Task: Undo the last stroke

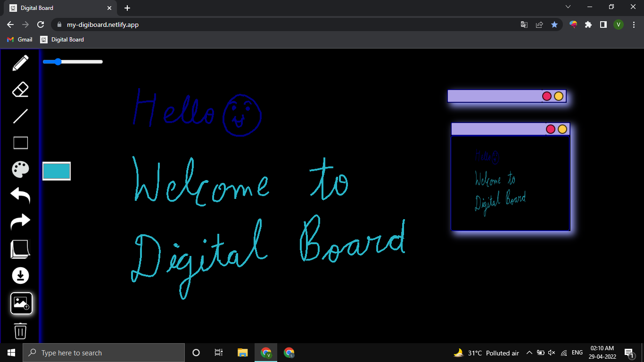Action: [x=20, y=195]
